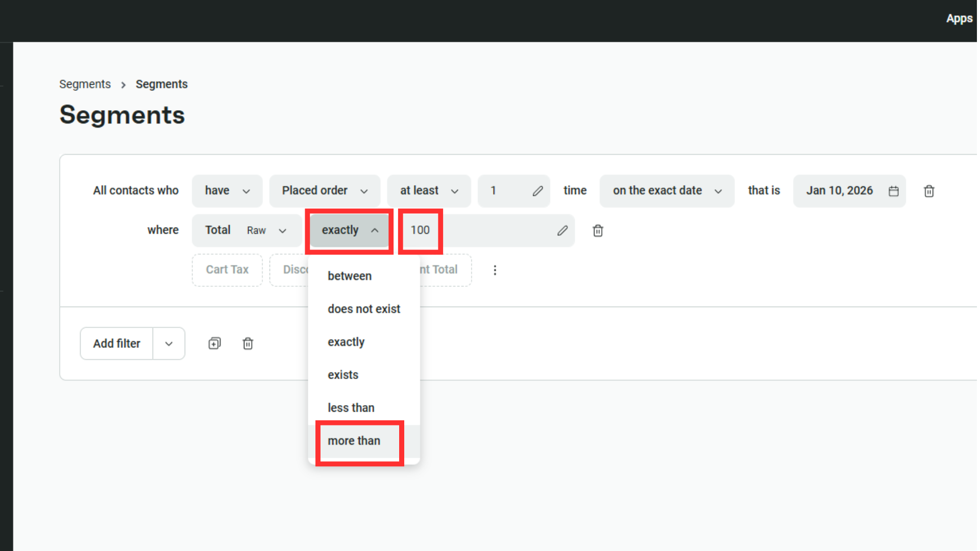Expand the Add filter arrow dropdown
Screen dimensions: 980x551
pos(169,343)
